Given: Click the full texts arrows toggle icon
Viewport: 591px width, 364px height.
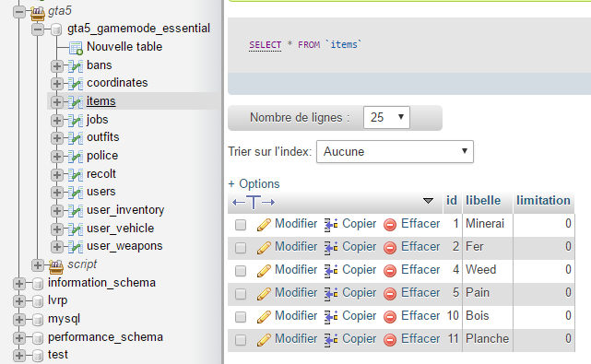Looking at the screenshot, I should pyautogui.click(x=254, y=203).
